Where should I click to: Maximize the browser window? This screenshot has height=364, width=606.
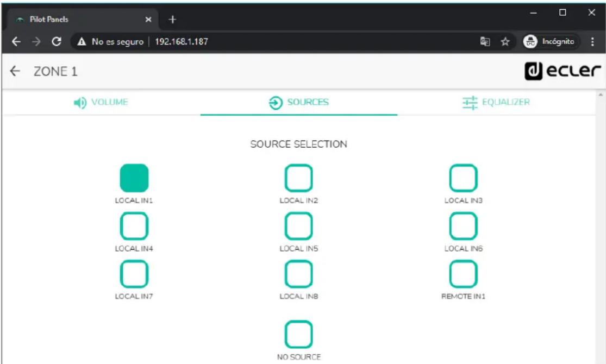[x=563, y=12]
